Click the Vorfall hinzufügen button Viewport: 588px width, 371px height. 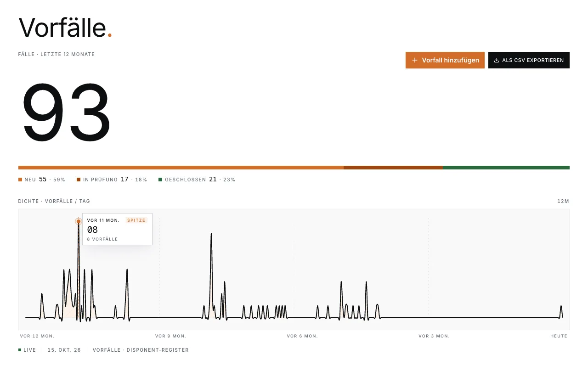click(x=445, y=60)
